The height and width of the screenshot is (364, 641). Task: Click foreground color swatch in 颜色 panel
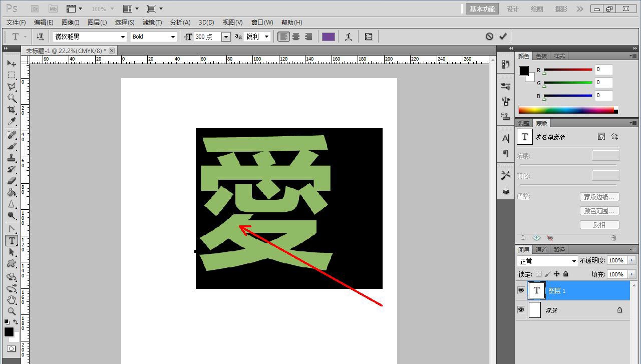click(524, 71)
